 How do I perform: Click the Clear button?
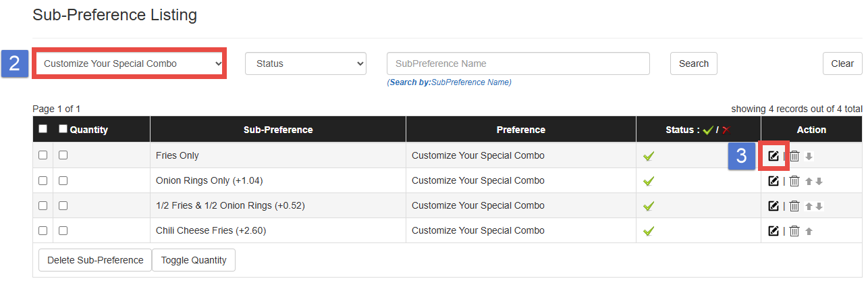pos(842,63)
